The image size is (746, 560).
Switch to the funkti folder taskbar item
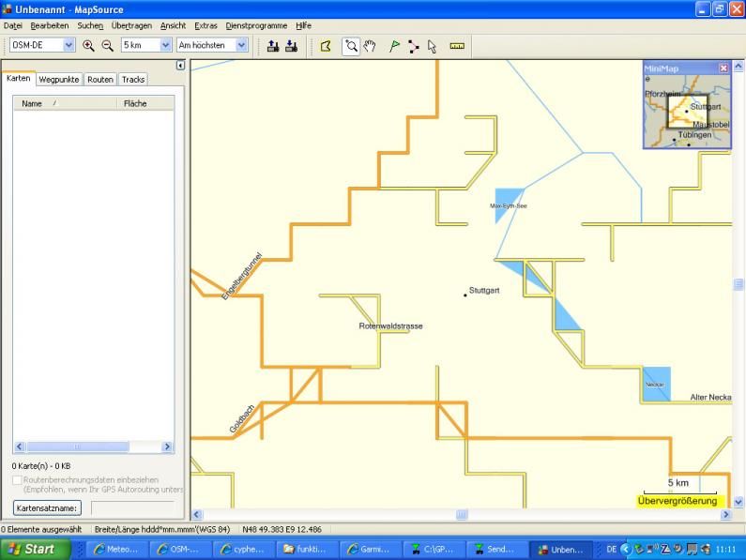coord(307,549)
